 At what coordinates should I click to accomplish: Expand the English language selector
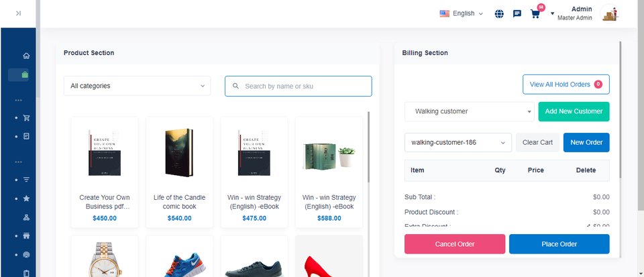pyautogui.click(x=462, y=13)
